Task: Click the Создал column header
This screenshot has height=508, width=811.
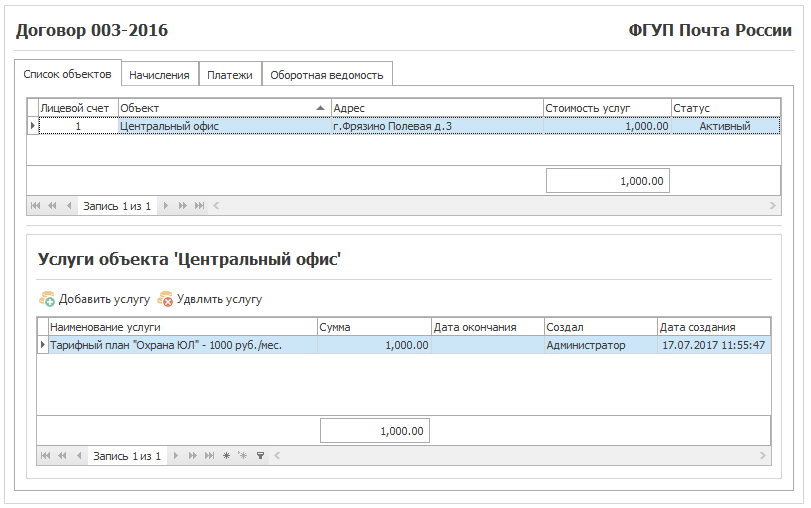Action: coord(601,327)
